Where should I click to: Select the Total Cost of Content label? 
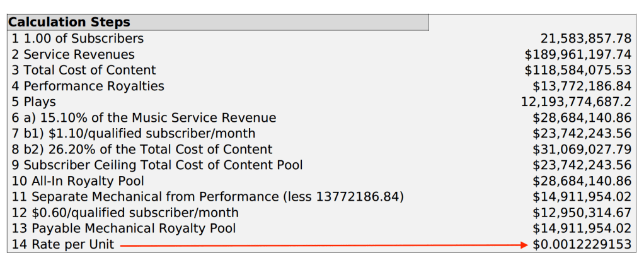(x=84, y=70)
